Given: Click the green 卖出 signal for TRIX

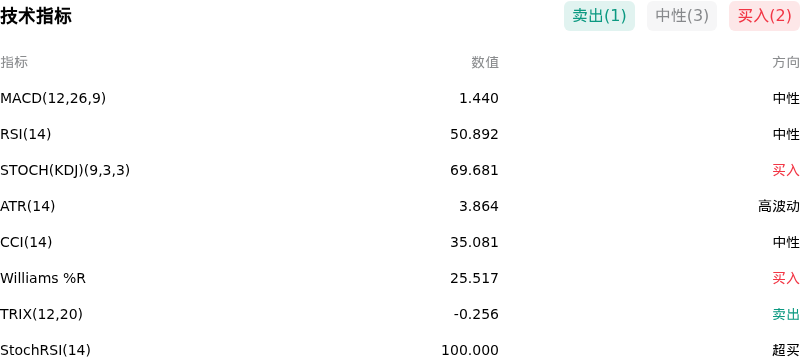Looking at the screenshot, I should pyautogui.click(x=786, y=314).
